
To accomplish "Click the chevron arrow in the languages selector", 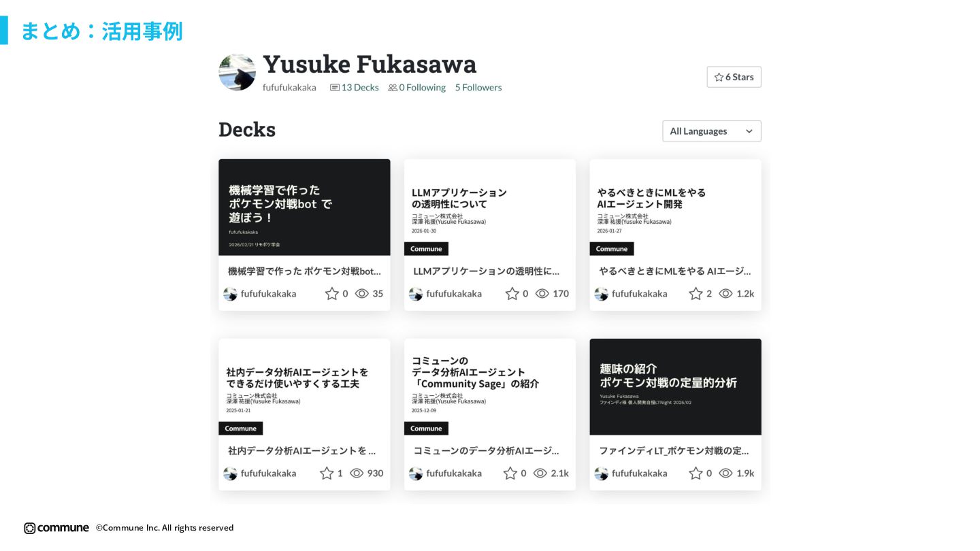I will (x=749, y=131).
